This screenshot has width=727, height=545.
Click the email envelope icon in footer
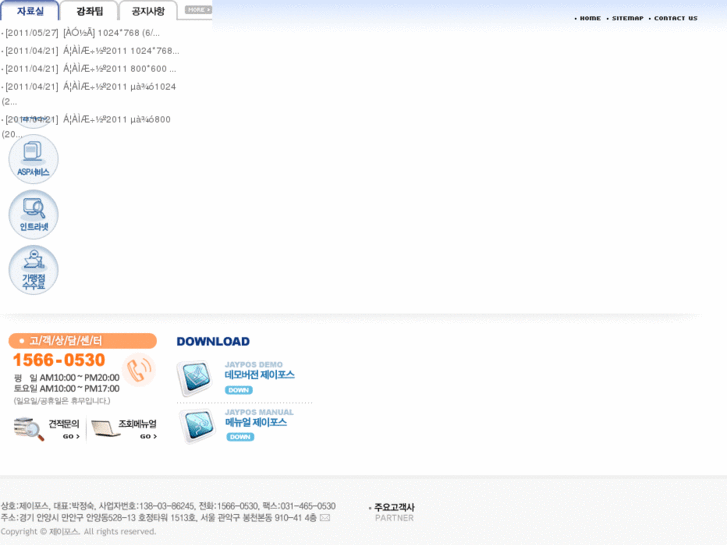[x=325, y=518]
